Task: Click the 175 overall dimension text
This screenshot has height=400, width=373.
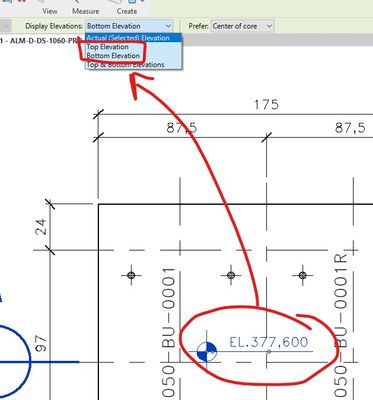Action: point(266,105)
